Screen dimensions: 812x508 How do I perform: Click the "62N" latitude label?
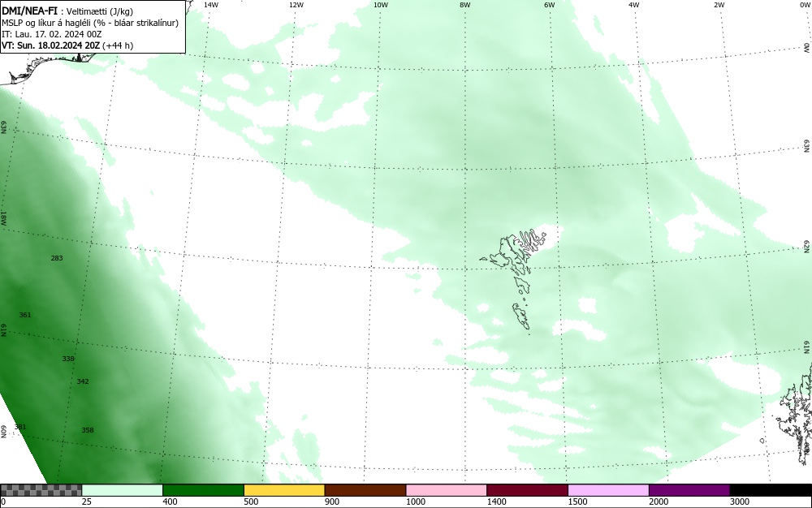pos(807,246)
